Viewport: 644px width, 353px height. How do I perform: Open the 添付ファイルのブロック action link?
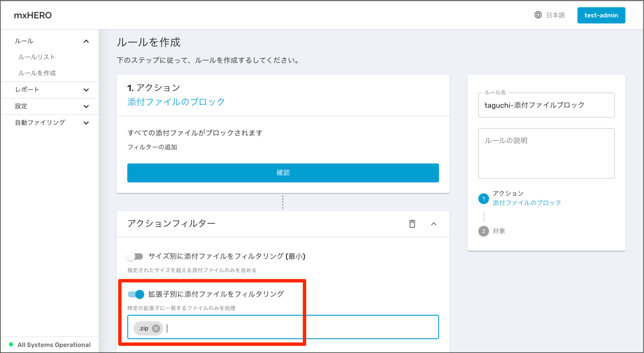[176, 102]
